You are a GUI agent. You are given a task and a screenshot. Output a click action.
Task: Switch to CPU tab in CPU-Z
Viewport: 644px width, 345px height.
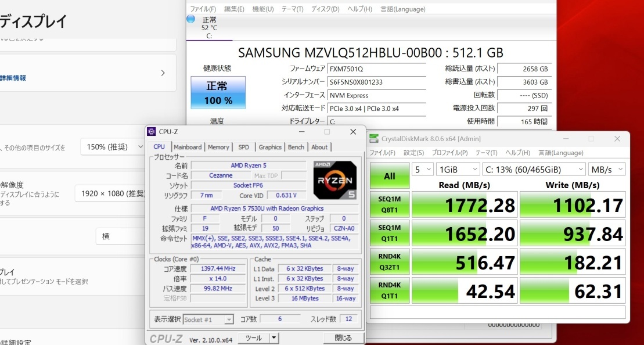tap(159, 147)
